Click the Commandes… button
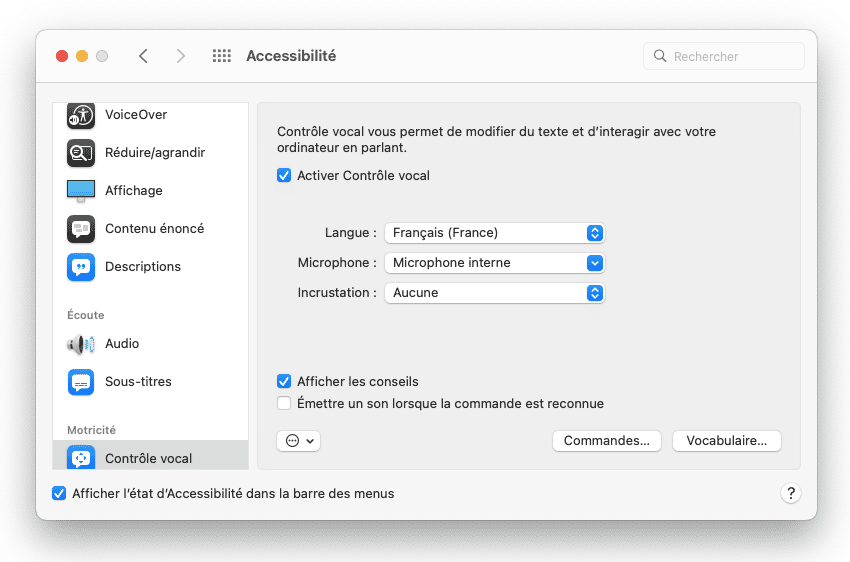850x562 pixels. coord(606,441)
